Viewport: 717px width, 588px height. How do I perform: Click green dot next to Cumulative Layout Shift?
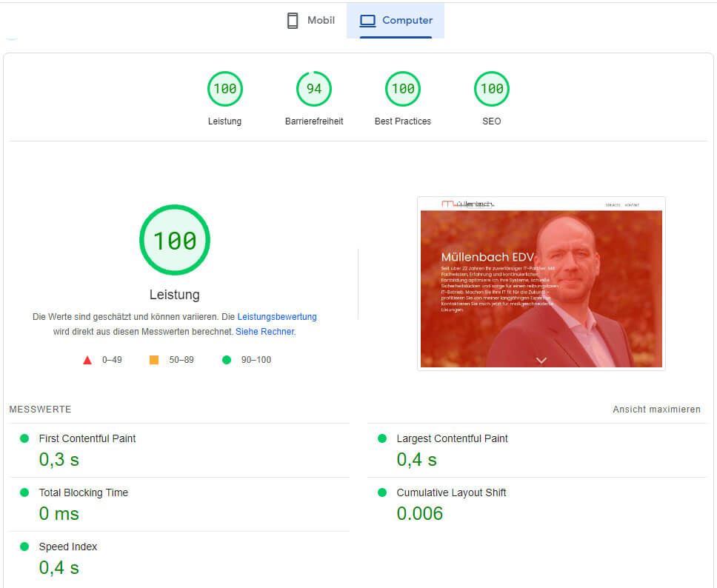pyautogui.click(x=382, y=492)
